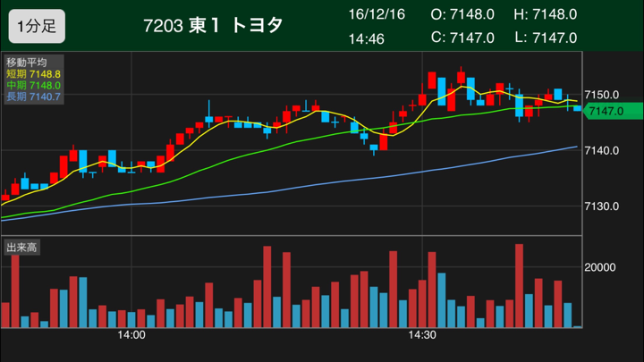Tap the 1分足 timeframe button
The width and height of the screenshot is (644, 362).
point(35,26)
